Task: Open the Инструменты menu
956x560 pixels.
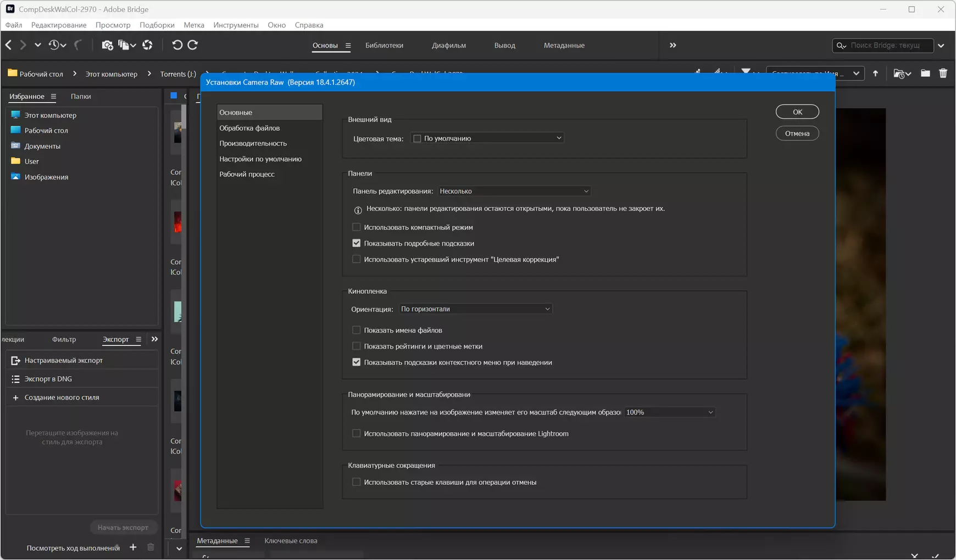Action: pos(236,25)
